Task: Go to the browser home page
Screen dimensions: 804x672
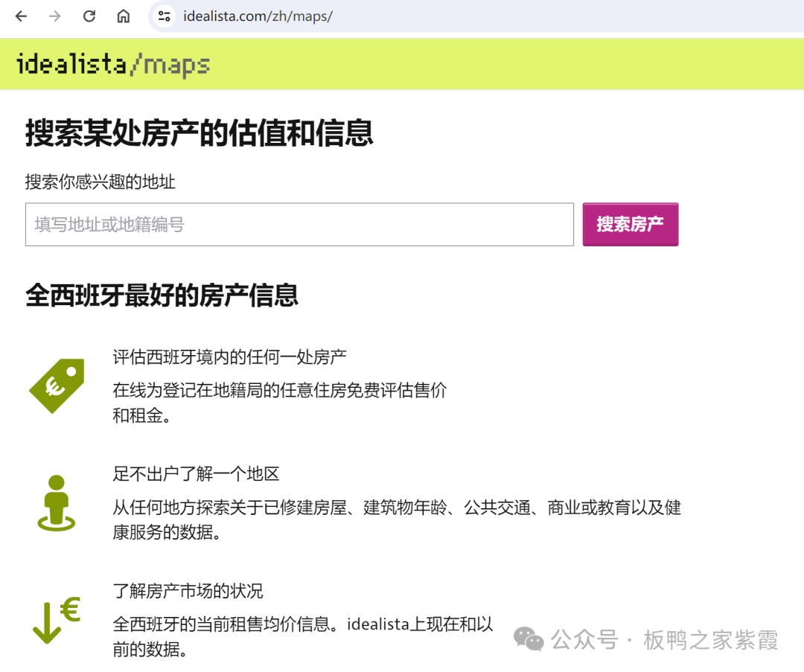Action: 124,16
